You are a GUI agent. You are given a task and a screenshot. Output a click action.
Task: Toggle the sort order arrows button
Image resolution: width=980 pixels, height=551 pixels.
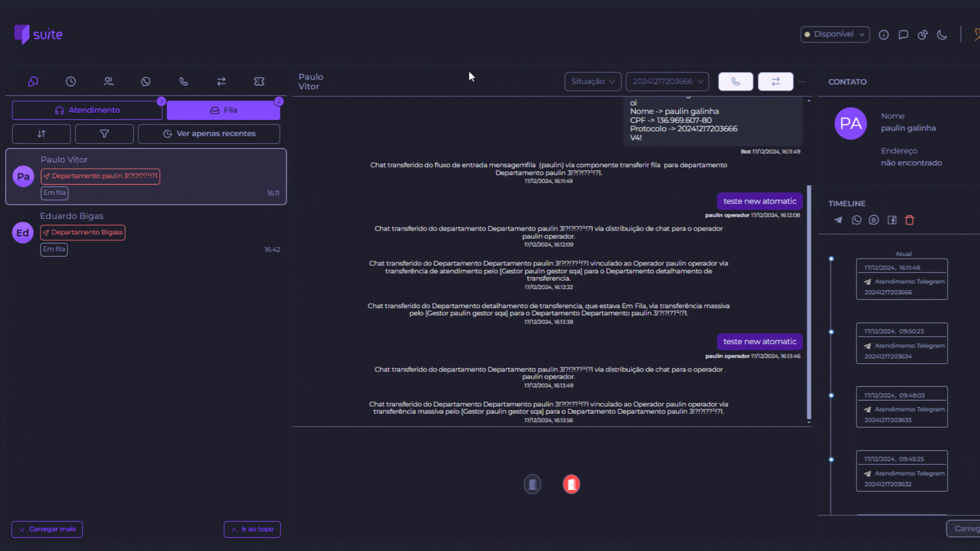pyautogui.click(x=41, y=134)
